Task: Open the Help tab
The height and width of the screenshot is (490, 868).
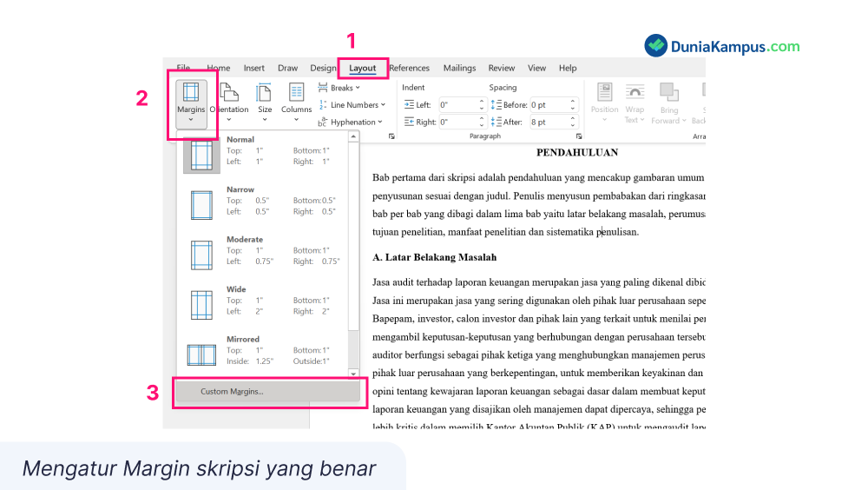Action: click(568, 68)
